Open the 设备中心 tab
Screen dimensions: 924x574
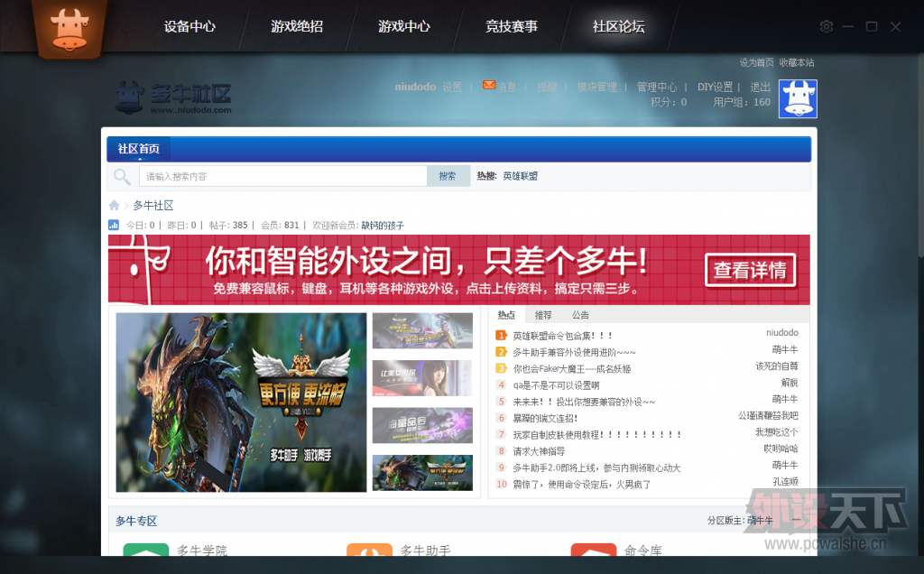tap(189, 26)
